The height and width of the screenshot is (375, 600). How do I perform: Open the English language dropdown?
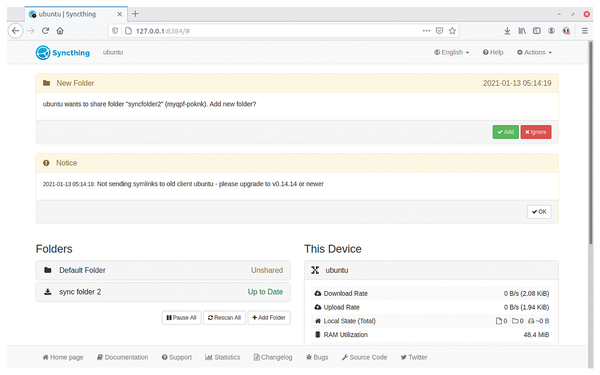pyautogui.click(x=452, y=52)
